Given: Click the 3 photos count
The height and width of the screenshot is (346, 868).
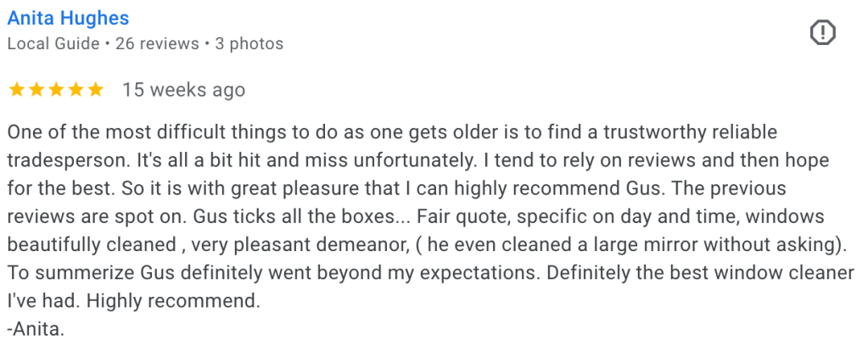Looking at the screenshot, I should [x=249, y=42].
